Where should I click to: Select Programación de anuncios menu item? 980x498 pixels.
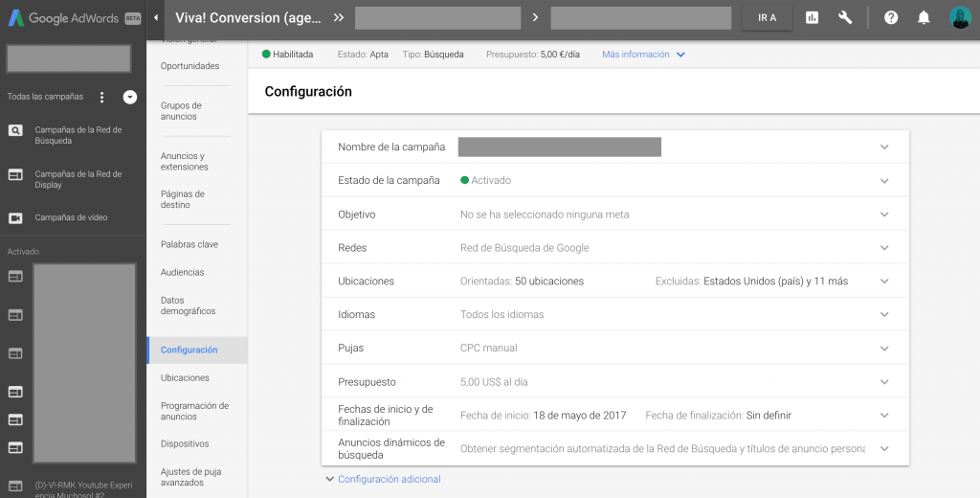(195, 411)
